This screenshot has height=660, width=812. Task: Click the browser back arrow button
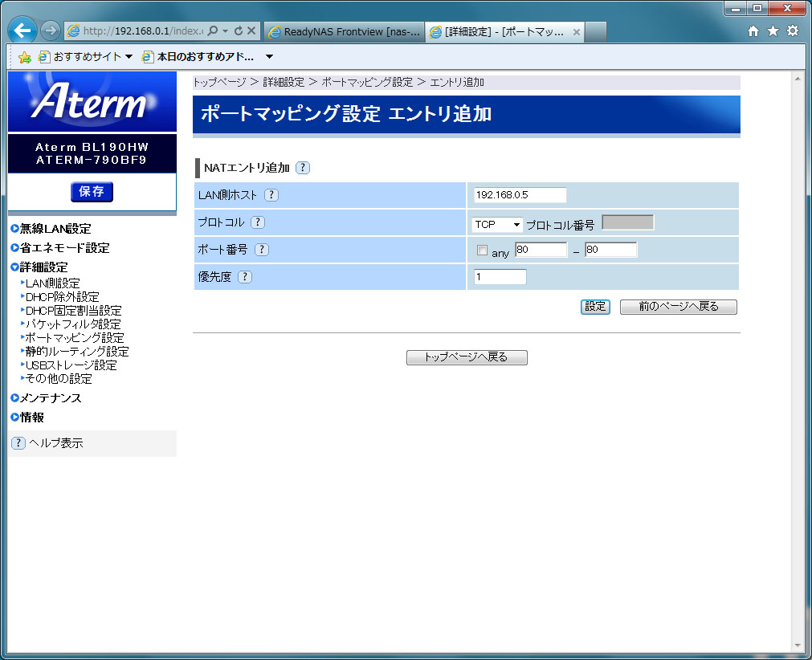pyautogui.click(x=22, y=31)
